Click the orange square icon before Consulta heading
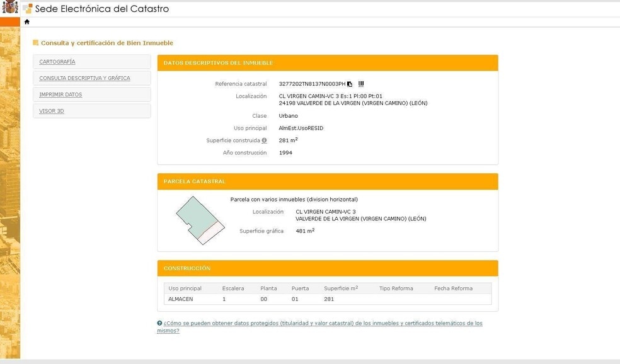 35,43
